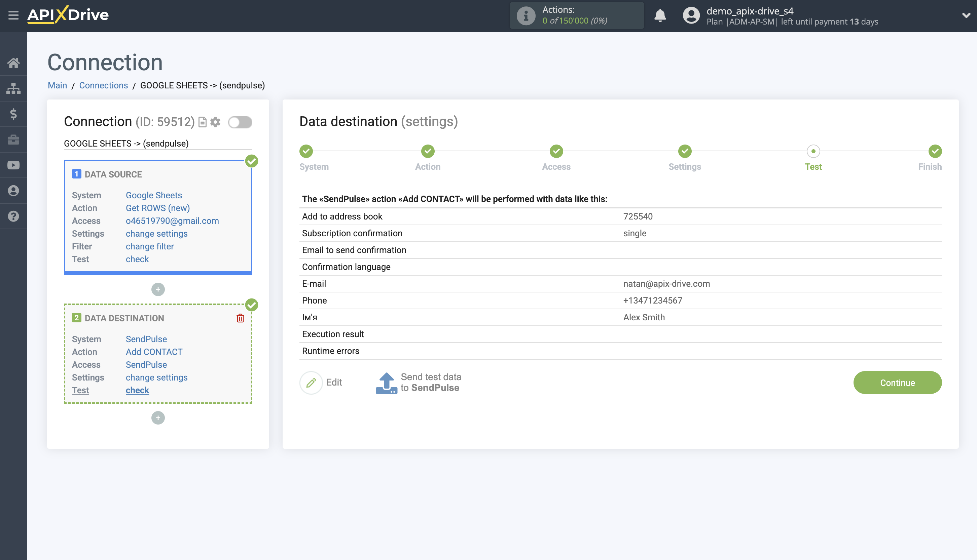This screenshot has height=560, width=977.
Task: Go to the Settings step
Action: (685, 152)
